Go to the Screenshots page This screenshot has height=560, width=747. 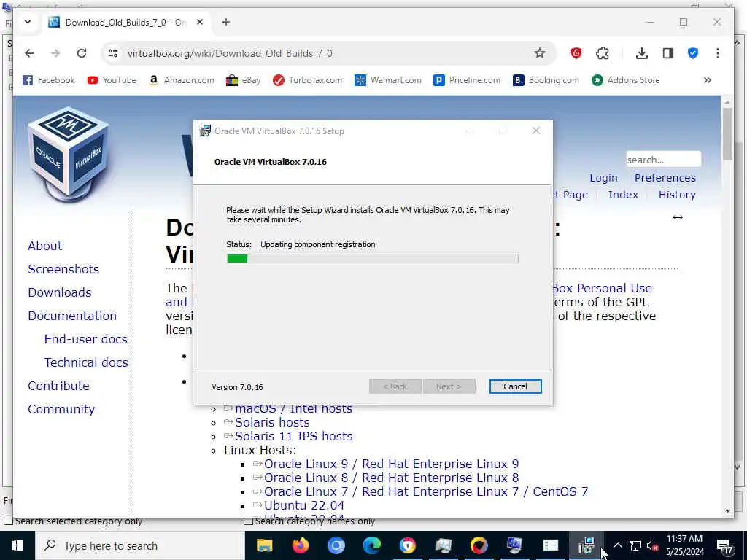pyautogui.click(x=63, y=269)
